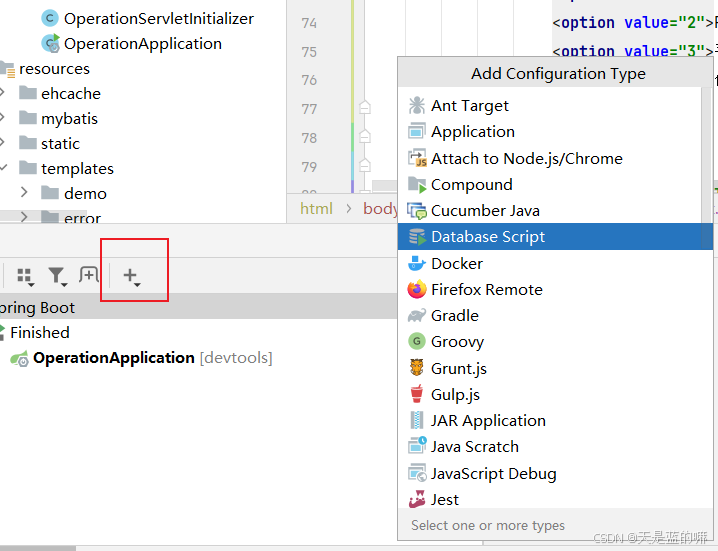Select the mybatis folder
The width and height of the screenshot is (718, 551).
point(70,119)
